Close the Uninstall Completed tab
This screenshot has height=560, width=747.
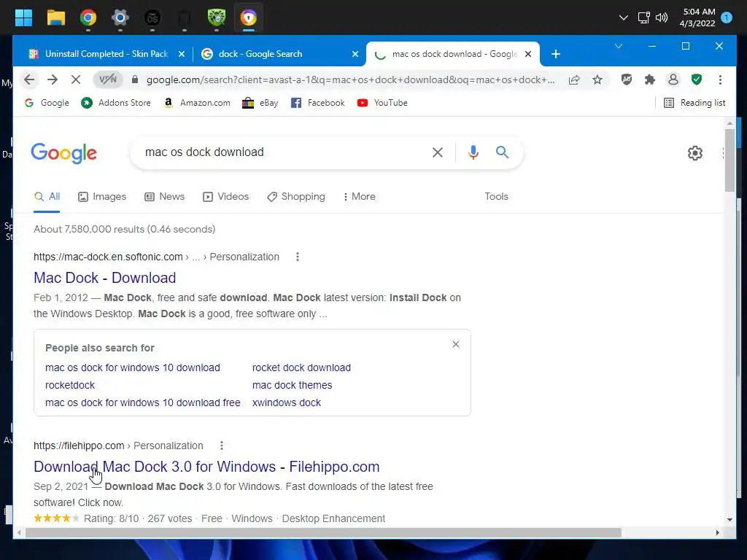(x=181, y=54)
